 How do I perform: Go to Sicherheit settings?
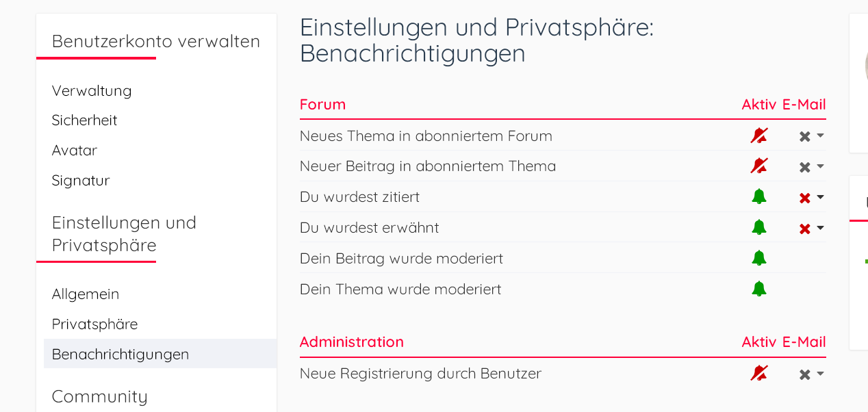[x=84, y=120]
